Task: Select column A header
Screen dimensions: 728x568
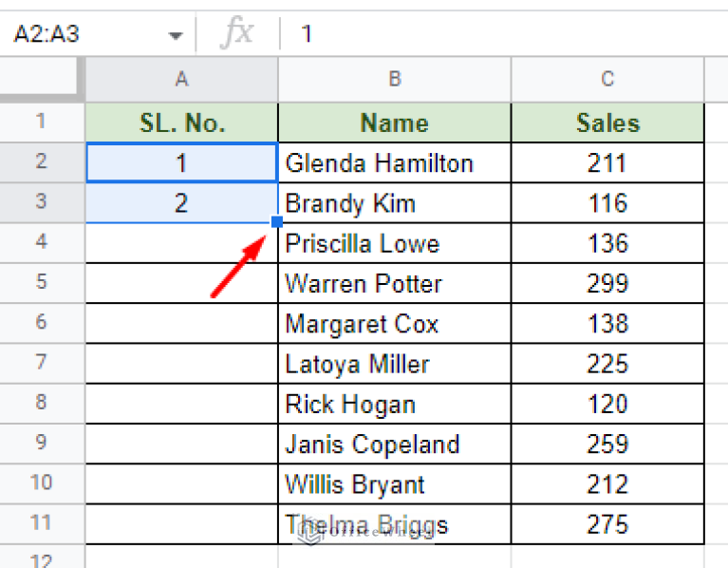Action: click(x=181, y=80)
